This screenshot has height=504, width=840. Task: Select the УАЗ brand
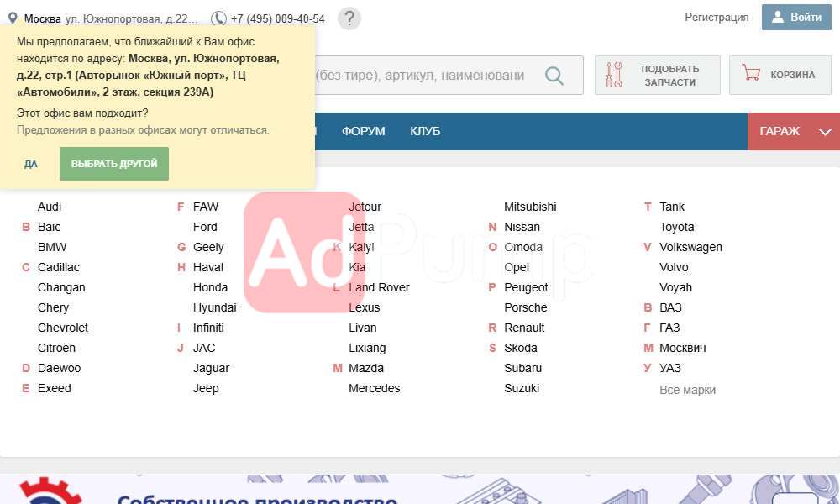pyautogui.click(x=670, y=369)
